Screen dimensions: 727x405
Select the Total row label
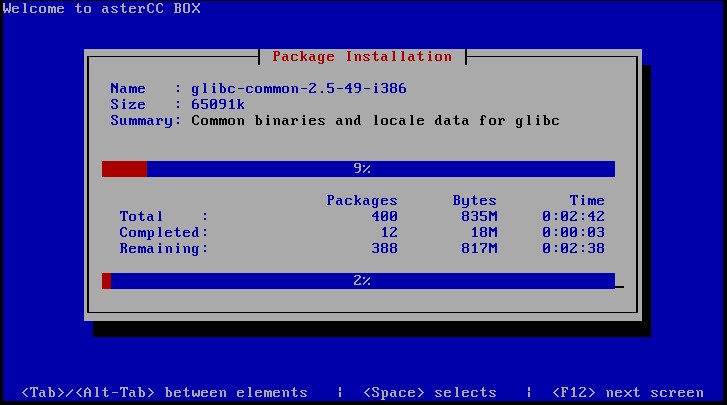click(141, 217)
